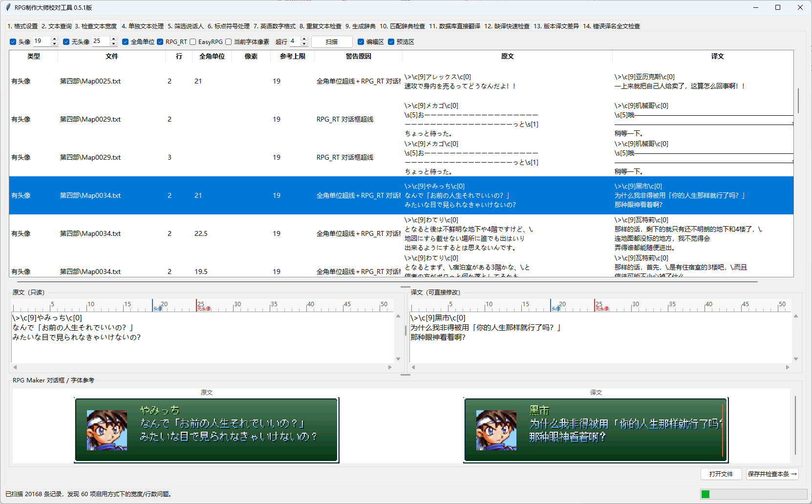
Task: Click right arrow of 原文 horizontal scrollbar
Action: (390, 367)
